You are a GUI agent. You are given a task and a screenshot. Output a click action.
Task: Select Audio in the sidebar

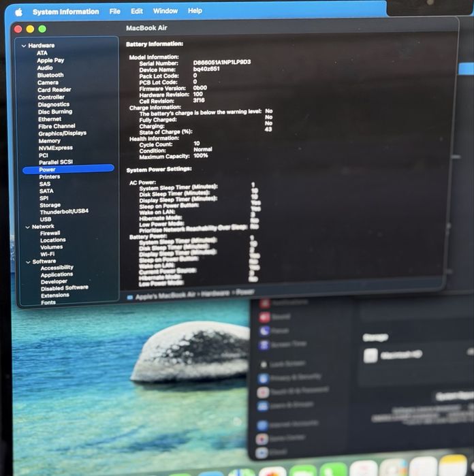click(45, 67)
